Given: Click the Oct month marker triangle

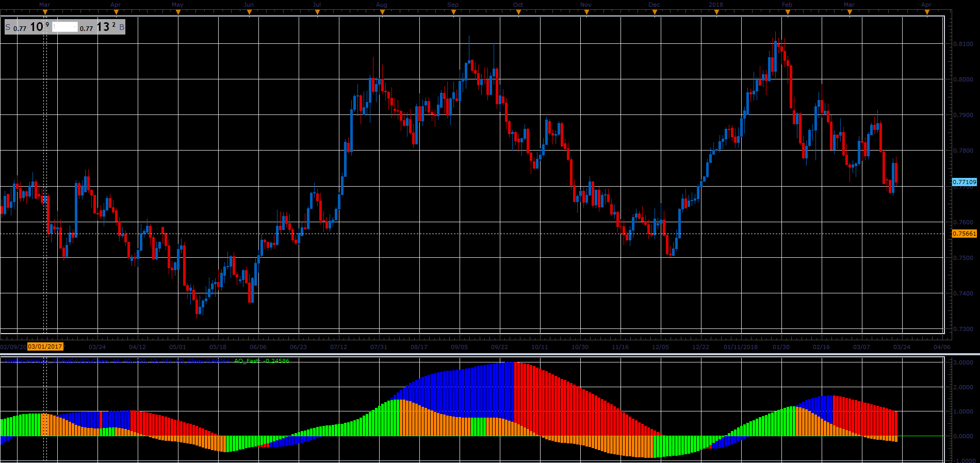Looking at the screenshot, I should (x=519, y=13).
